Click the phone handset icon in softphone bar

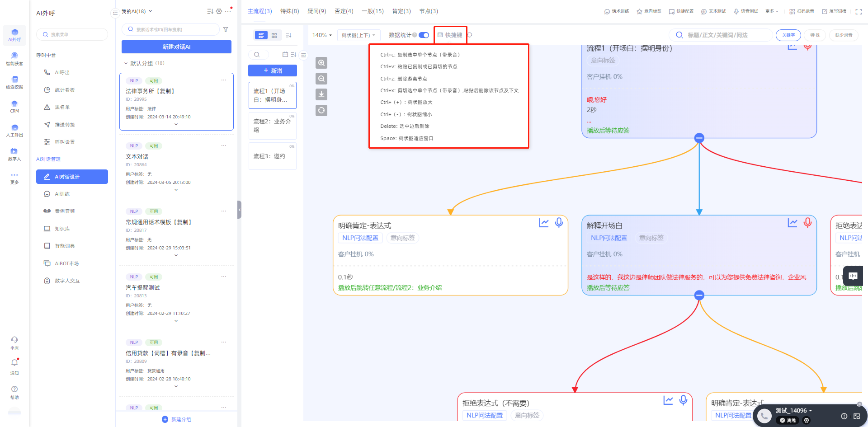764,416
